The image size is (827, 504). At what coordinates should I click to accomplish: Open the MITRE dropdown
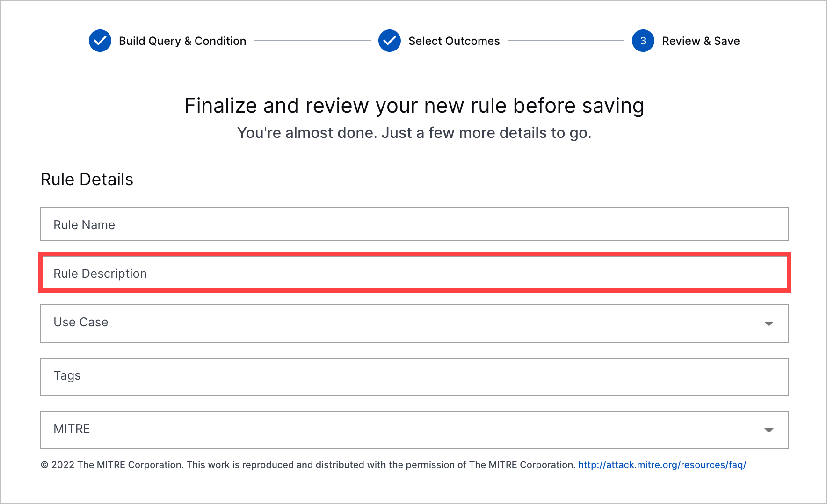(x=414, y=430)
